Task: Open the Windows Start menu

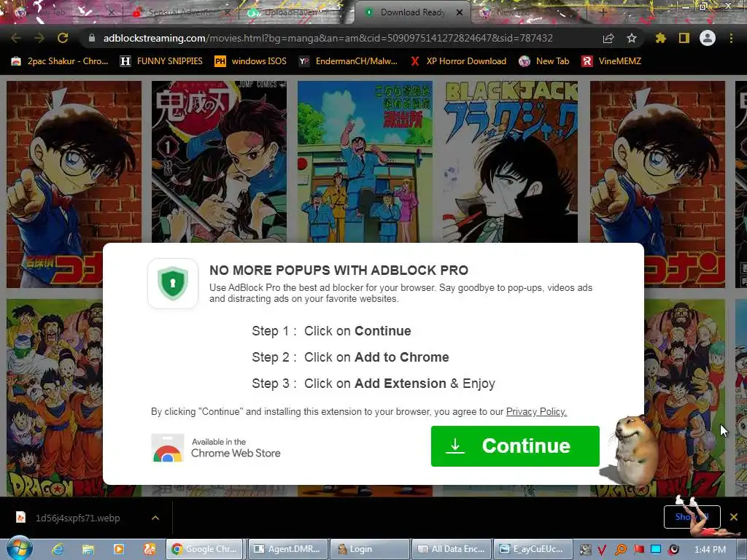Action: pos(19,548)
